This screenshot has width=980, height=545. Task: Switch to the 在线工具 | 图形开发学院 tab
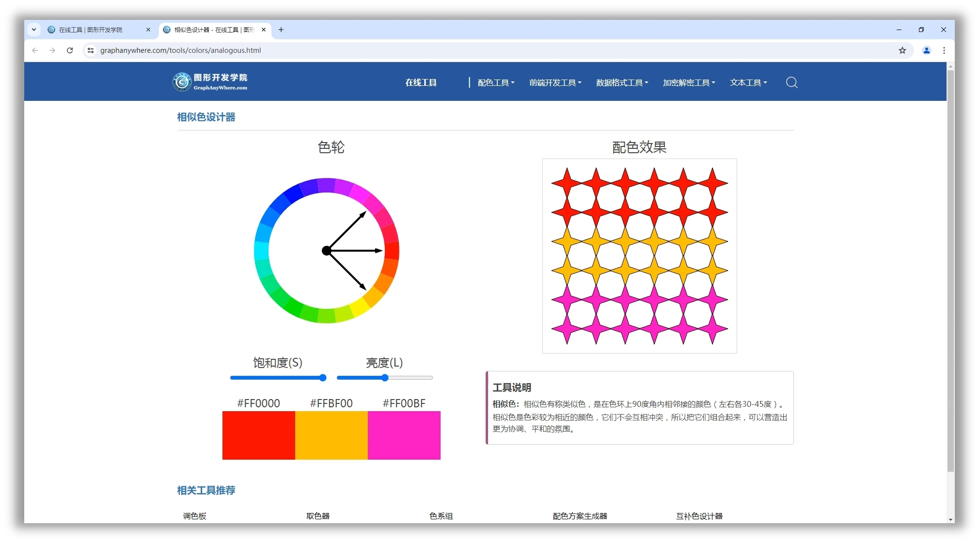click(99, 30)
